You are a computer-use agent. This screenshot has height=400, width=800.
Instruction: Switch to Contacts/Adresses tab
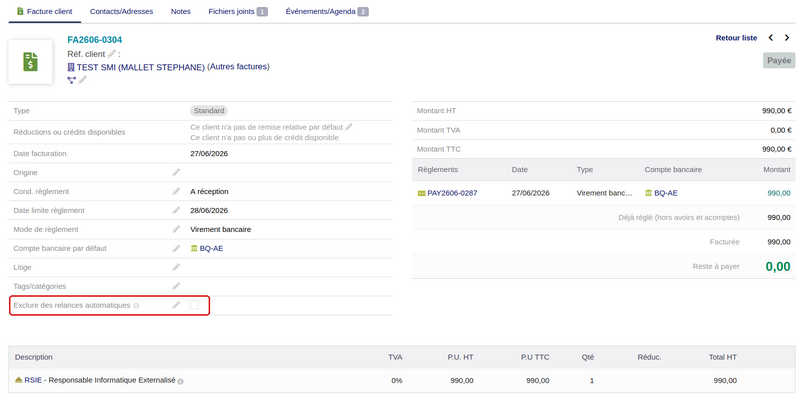tap(121, 11)
